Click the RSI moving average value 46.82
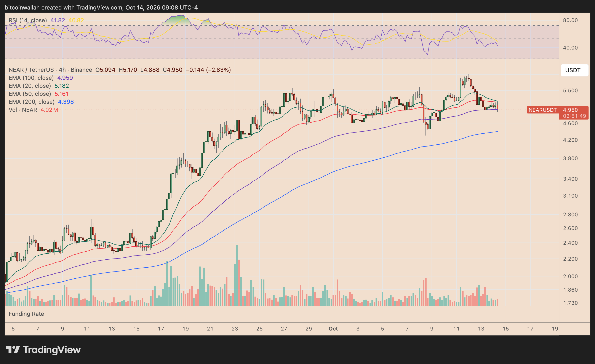The width and height of the screenshot is (595, 364). (76, 20)
